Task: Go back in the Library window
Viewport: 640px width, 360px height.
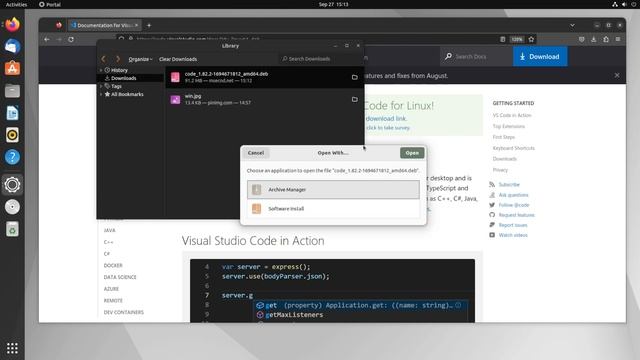Action: click(104, 59)
